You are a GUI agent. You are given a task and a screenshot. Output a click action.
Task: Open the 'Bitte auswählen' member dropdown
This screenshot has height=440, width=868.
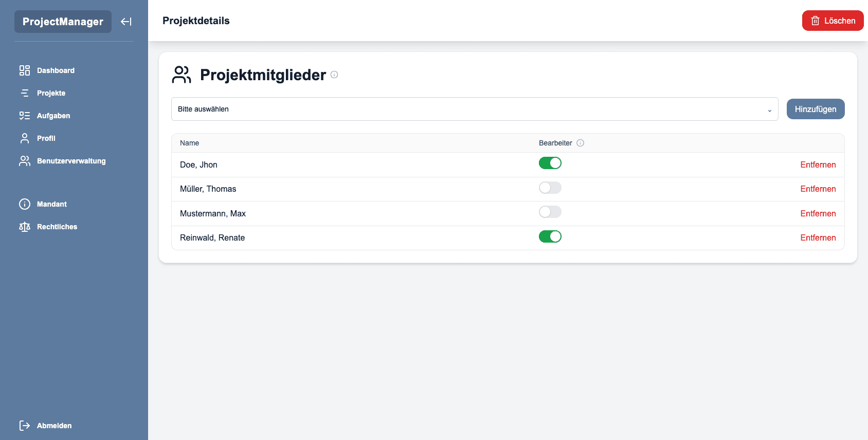(x=474, y=109)
